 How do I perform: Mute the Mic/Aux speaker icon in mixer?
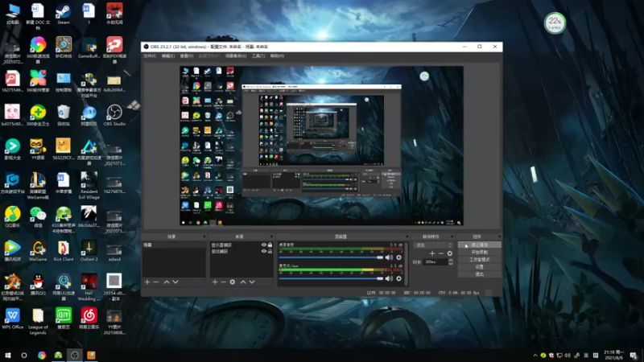click(389, 278)
